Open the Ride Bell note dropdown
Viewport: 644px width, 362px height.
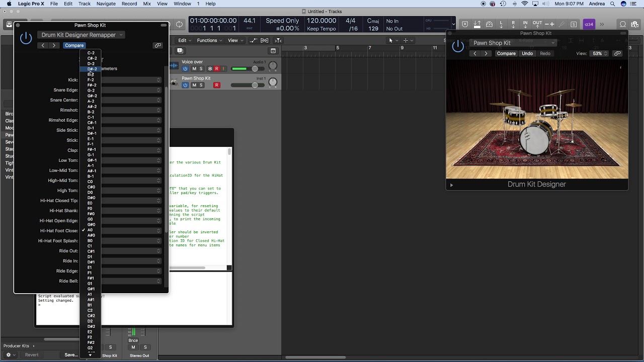pyautogui.click(x=121, y=281)
